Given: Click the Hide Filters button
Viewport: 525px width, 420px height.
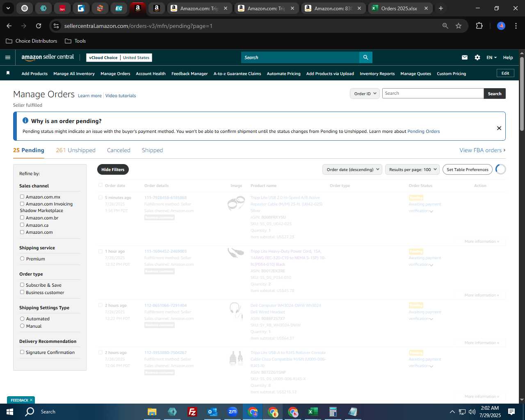Looking at the screenshot, I should pos(113,169).
